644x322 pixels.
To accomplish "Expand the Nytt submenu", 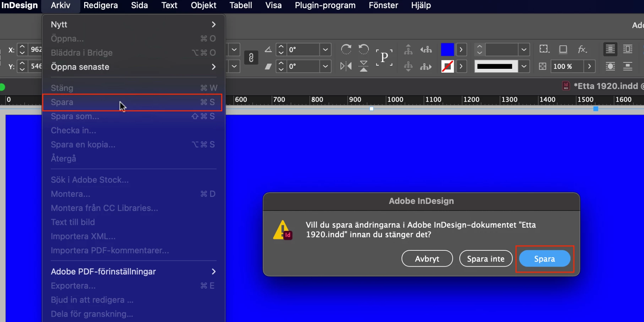I will 213,24.
